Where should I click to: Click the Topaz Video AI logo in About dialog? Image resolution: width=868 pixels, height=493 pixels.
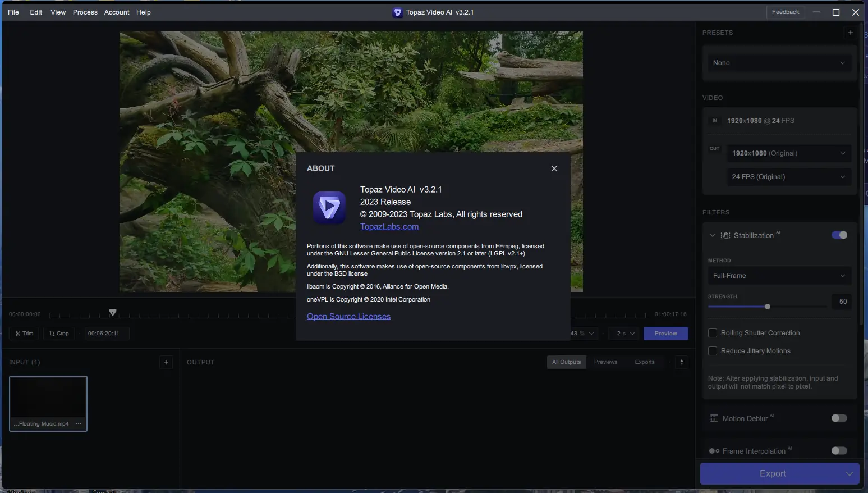329,208
